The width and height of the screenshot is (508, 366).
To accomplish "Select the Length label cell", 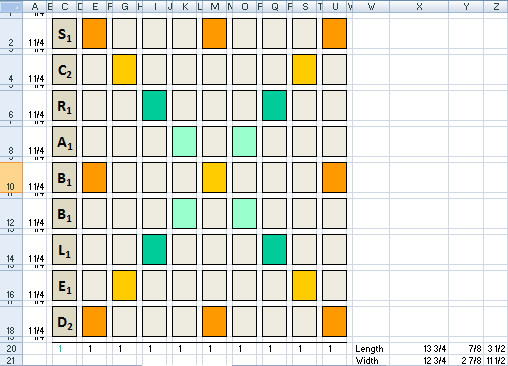I will (371, 349).
